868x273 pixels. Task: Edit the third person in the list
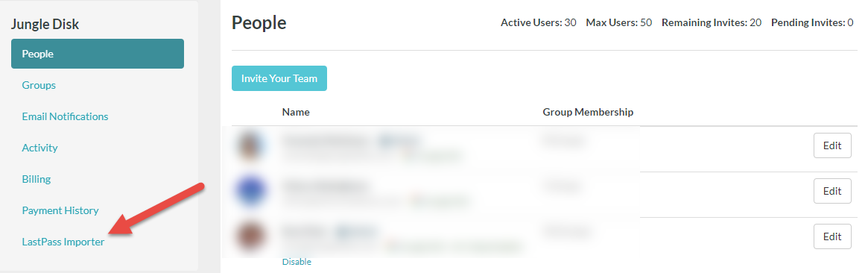832,236
